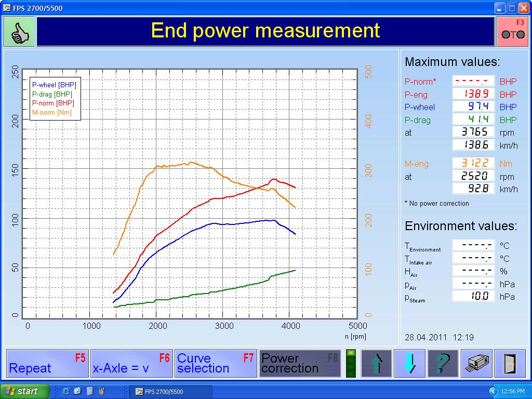The width and height of the screenshot is (532, 399).
Task: Click the Internet Explorer quick launch icon
Action: (66, 391)
